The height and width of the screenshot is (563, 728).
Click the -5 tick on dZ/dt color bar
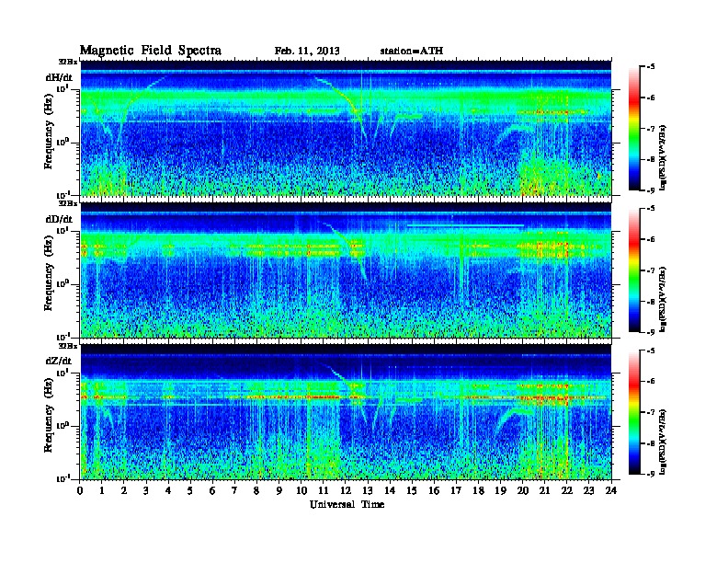(x=651, y=350)
